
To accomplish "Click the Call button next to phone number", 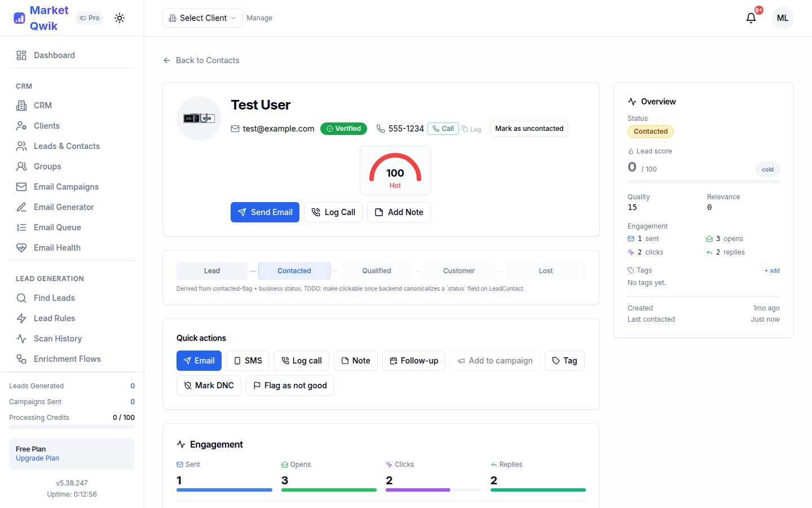I will [x=443, y=129].
